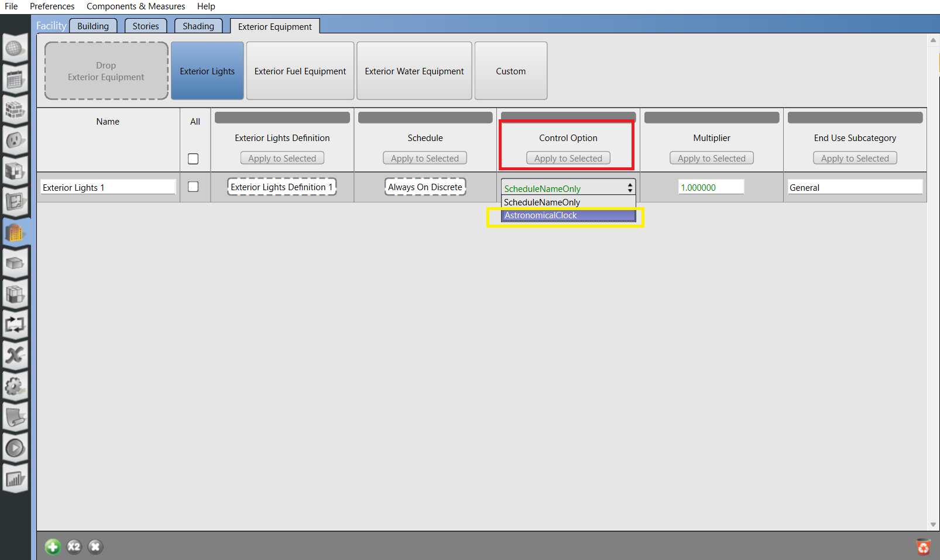
Task: Open the Output Variables icon
Action: [x=15, y=355]
